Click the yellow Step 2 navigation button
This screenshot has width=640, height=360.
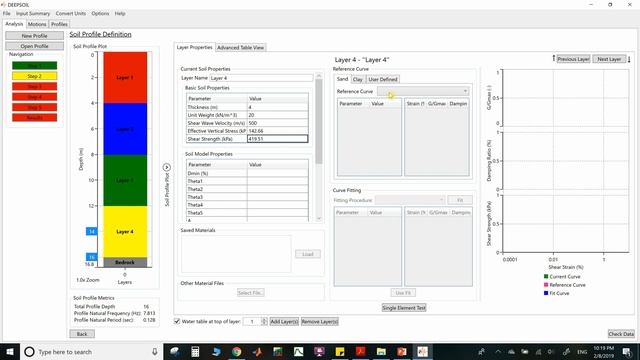point(35,76)
